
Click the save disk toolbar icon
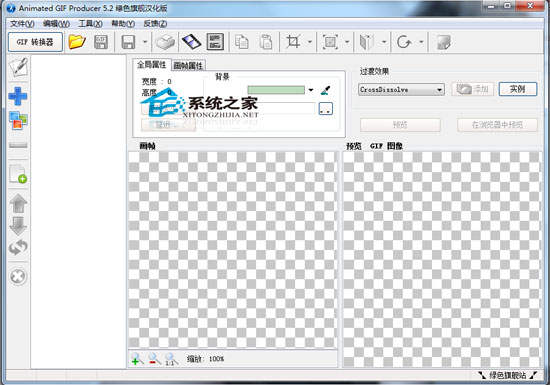coord(128,42)
